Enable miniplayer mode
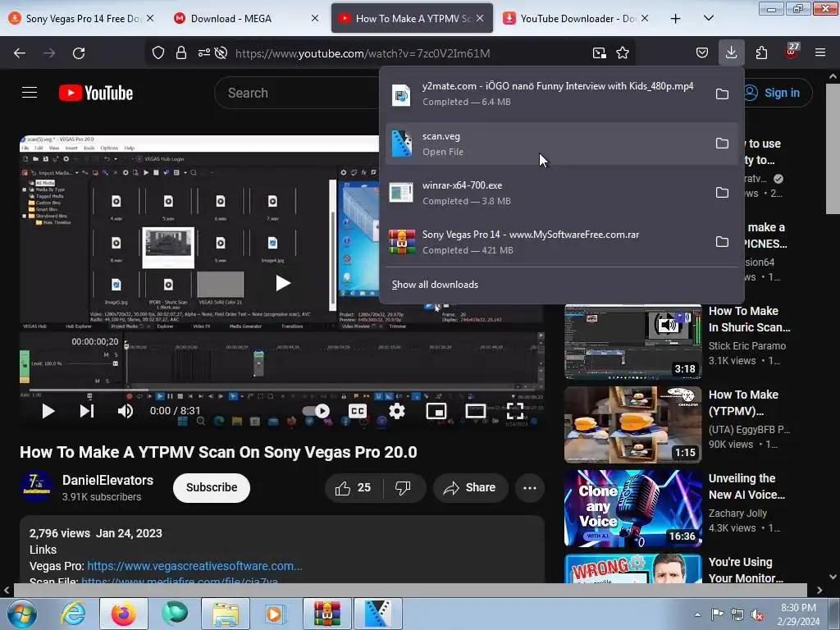 pos(436,411)
